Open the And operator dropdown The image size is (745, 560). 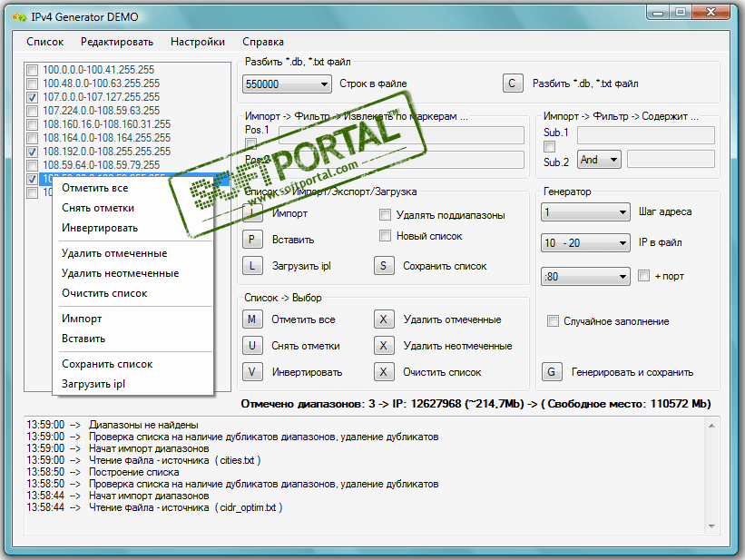pos(599,160)
